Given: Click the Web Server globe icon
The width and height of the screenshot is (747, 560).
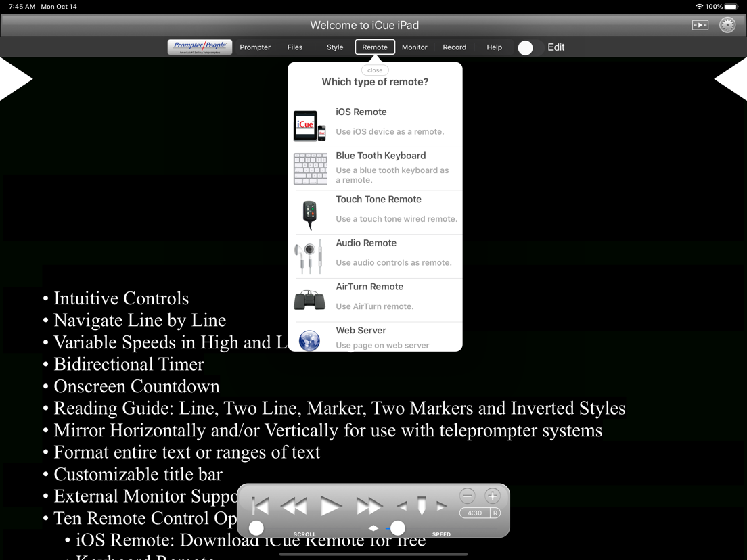Looking at the screenshot, I should [x=309, y=340].
